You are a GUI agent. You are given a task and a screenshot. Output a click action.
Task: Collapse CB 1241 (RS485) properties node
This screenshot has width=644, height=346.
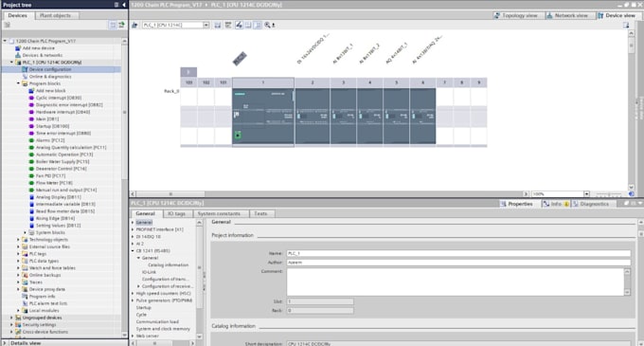[133, 250]
